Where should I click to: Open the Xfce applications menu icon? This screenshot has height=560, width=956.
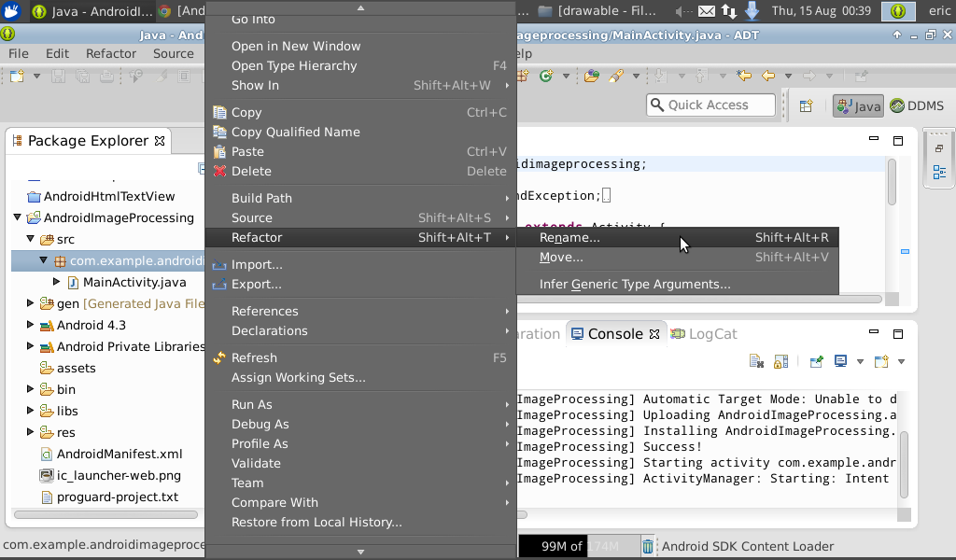(x=11, y=11)
